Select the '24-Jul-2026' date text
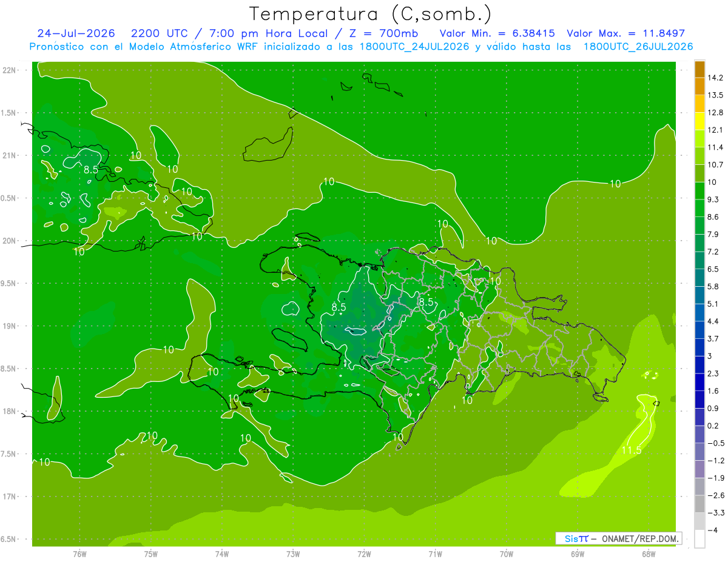The width and height of the screenshot is (728, 562). click(x=75, y=33)
